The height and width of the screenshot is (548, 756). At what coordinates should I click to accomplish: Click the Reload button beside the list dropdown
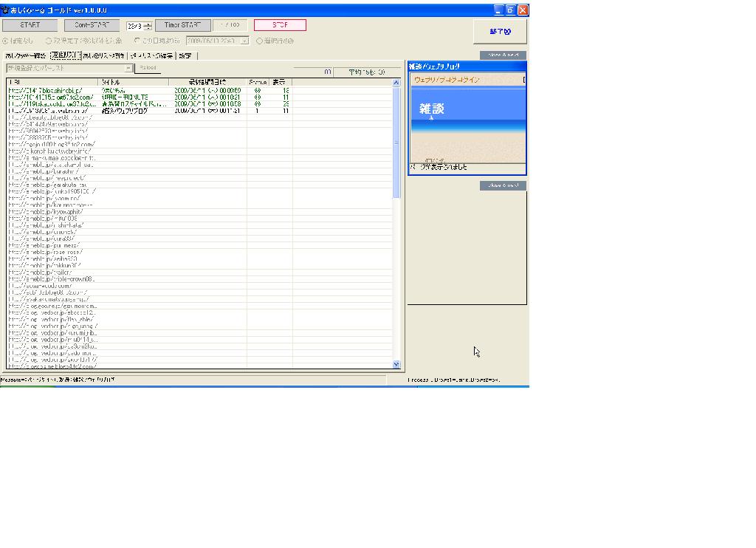click(x=148, y=68)
